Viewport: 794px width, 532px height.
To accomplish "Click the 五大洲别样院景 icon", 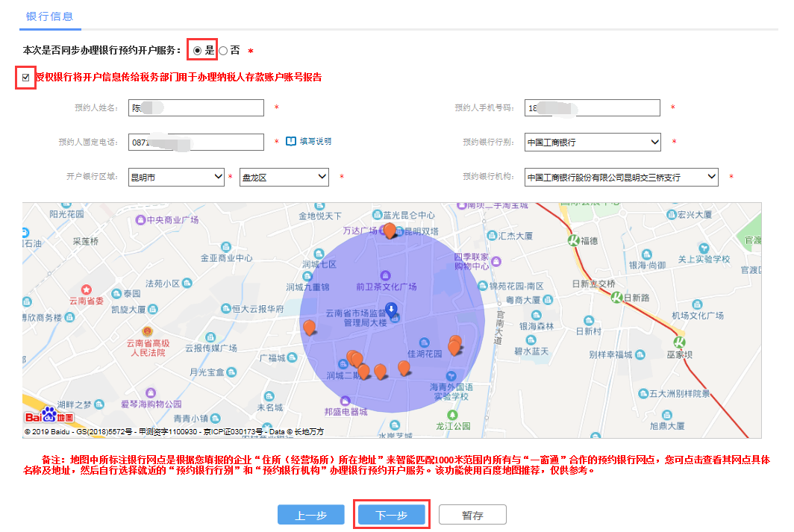I will tap(643, 393).
